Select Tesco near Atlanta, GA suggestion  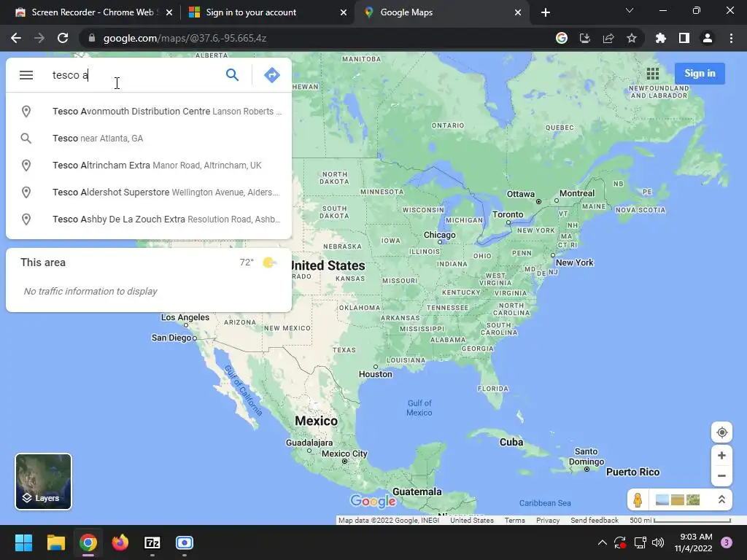149,138
